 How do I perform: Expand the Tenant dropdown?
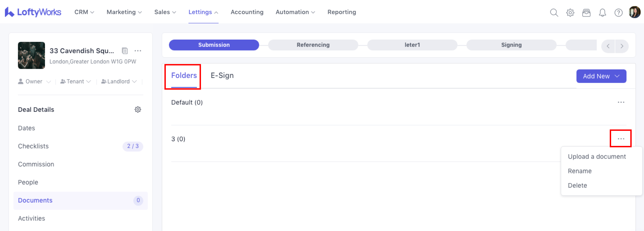click(75, 82)
